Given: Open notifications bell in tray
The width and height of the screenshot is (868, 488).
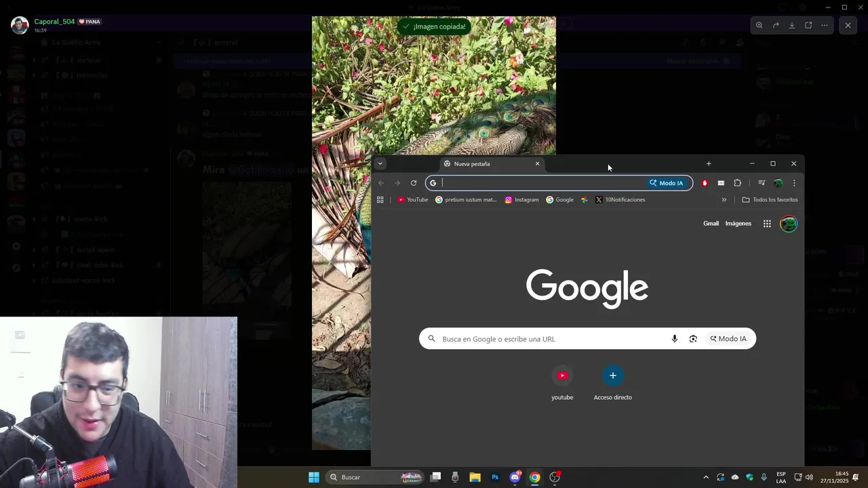Looking at the screenshot, I should (856, 477).
